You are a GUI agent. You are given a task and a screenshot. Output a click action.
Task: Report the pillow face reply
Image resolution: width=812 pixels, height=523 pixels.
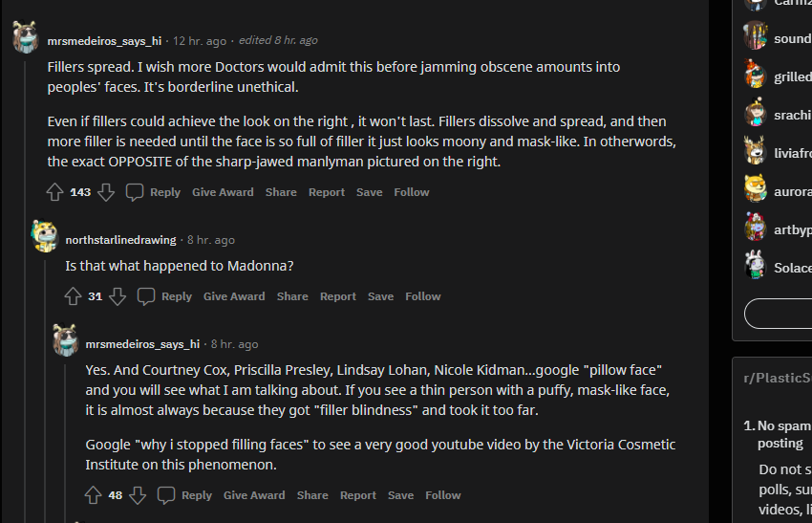pyautogui.click(x=358, y=495)
